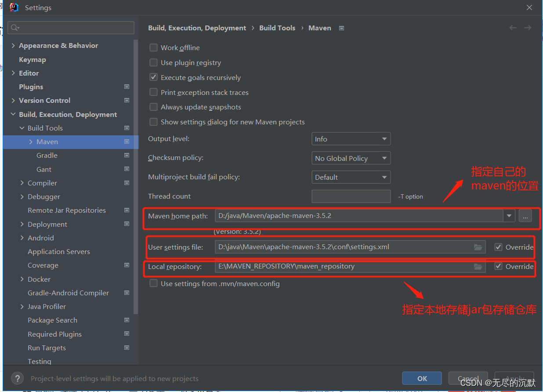Open the Checksum policy dropdown
543x392 pixels.
(351, 158)
